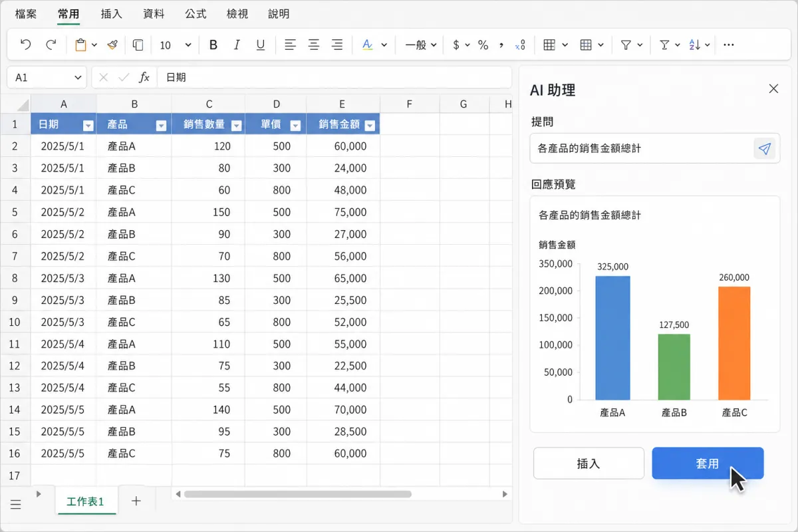798x532 pixels.
Task: Open filter dropdown for 日期 column
Action: point(88,126)
